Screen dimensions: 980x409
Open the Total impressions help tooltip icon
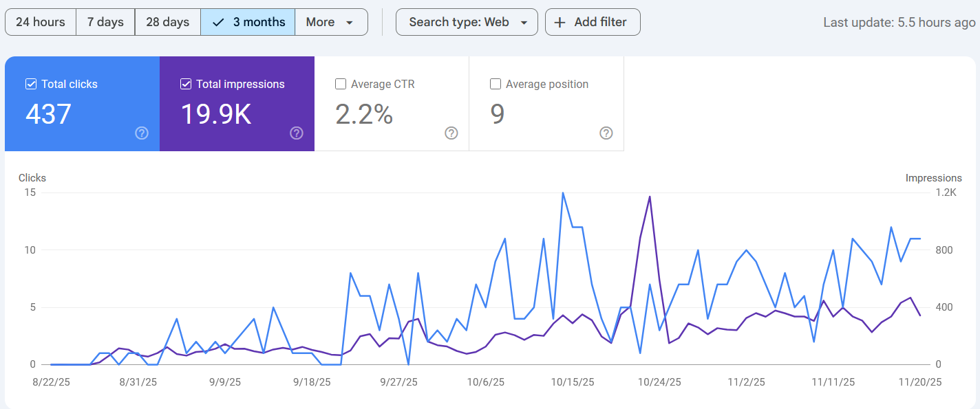(296, 133)
